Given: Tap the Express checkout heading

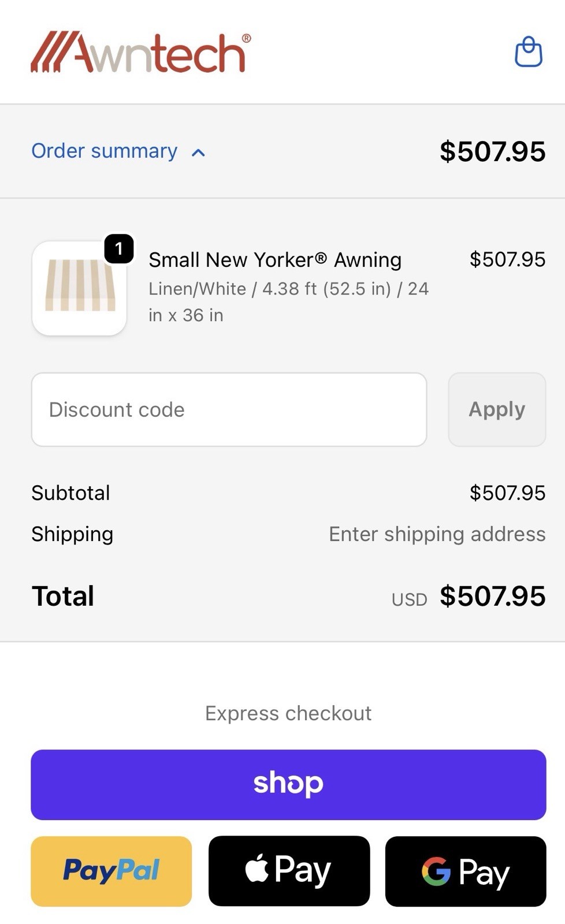Looking at the screenshot, I should click(288, 713).
